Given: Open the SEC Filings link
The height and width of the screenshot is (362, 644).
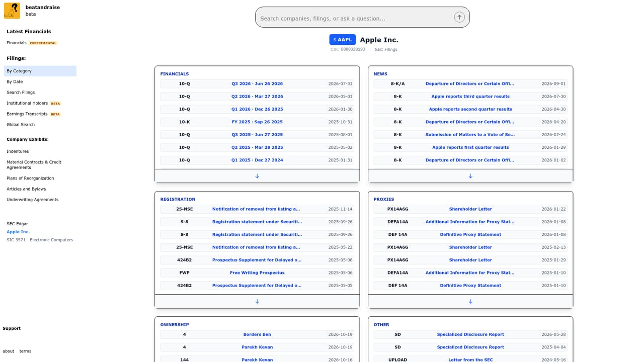Looking at the screenshot, I should pyautogui.click(x=386, y=50).
